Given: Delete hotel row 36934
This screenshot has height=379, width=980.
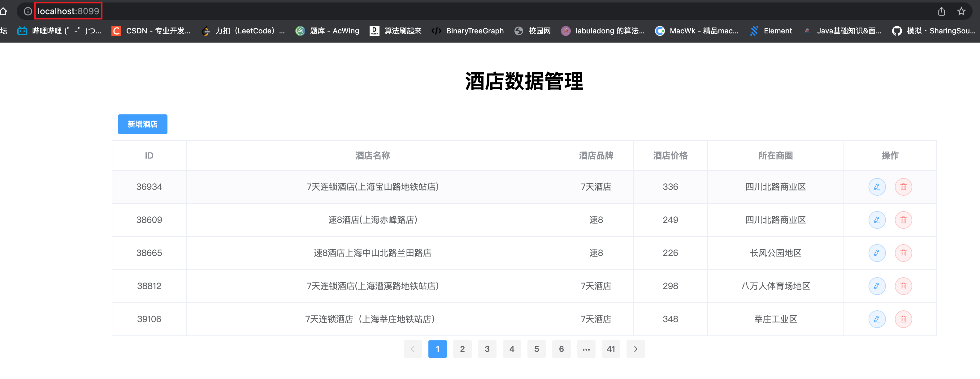Looking at the screenshot, I should (x=903, y=187).
